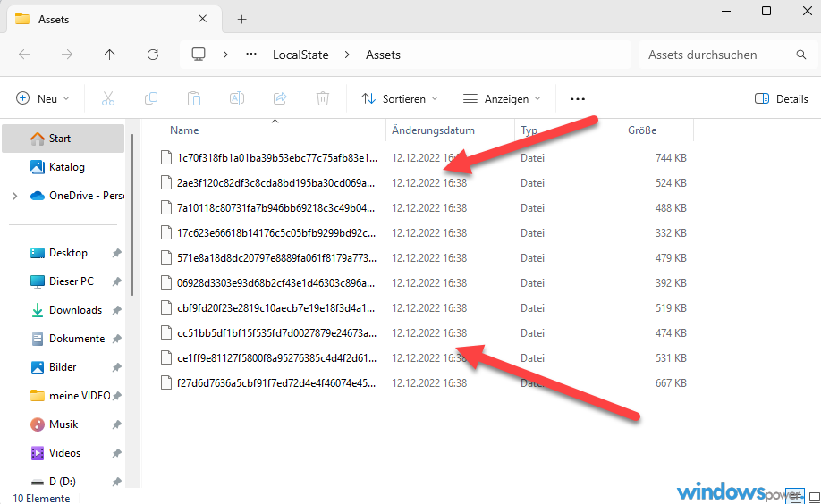Screen dimensions: 821x504
Task: Click the Cut scissors icon
Action: point(108,98)
